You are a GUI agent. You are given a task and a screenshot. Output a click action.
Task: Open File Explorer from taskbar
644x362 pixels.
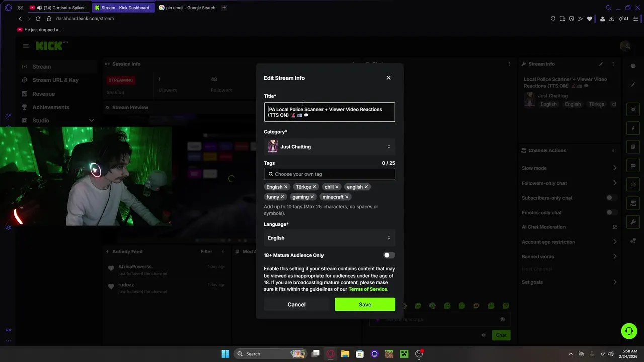[x=345, y=354]
